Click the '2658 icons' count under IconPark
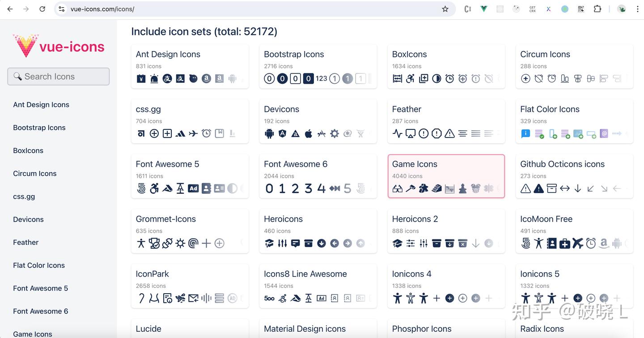The height and width of the screenshot is (338, 644). click(151, 286)
